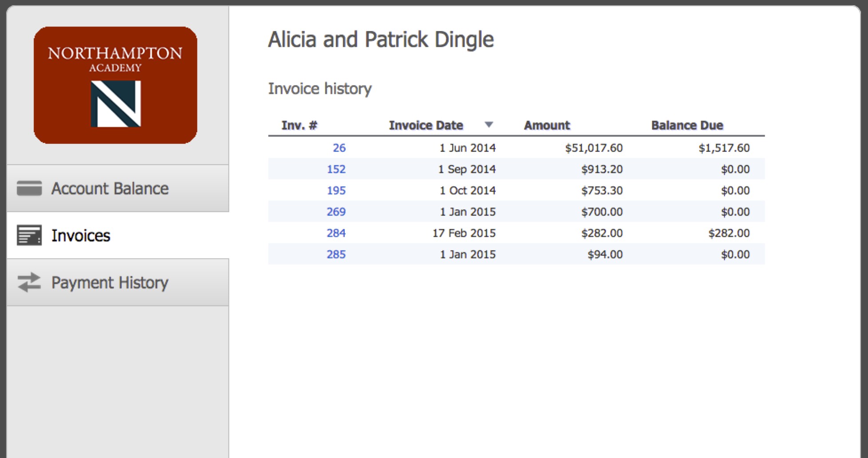Open invoice number 285

coord(336,254)
